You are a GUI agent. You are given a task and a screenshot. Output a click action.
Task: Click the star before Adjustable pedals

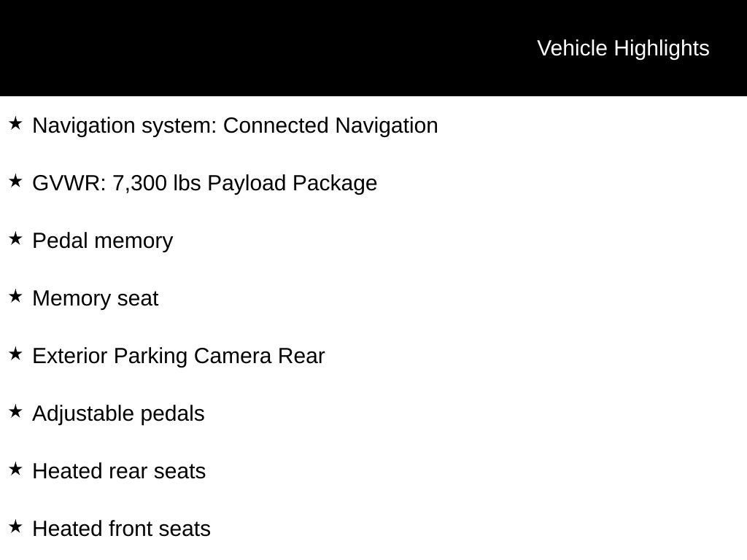(15, 412)
